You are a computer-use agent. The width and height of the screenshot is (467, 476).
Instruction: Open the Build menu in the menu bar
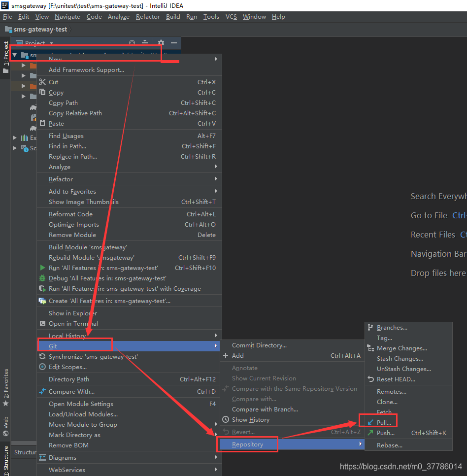[x=173, y=17]
